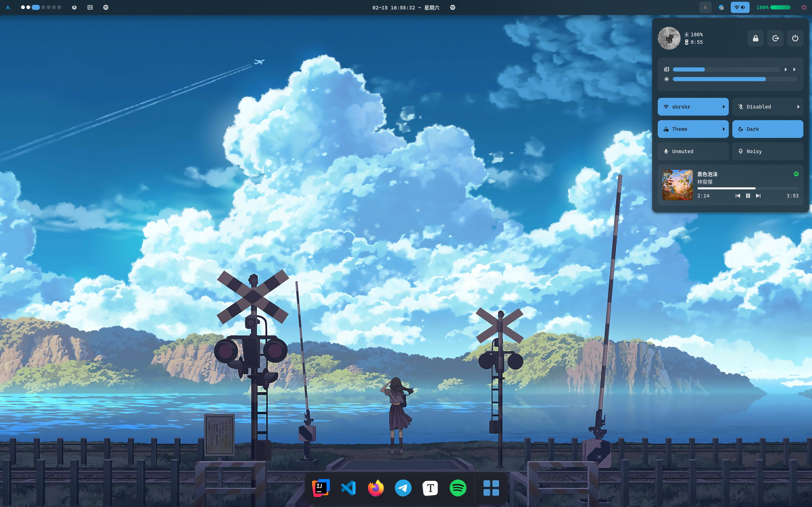Click the lock screen button
Image resolution: width=812 pixels, height=507 pixels.
755,38
